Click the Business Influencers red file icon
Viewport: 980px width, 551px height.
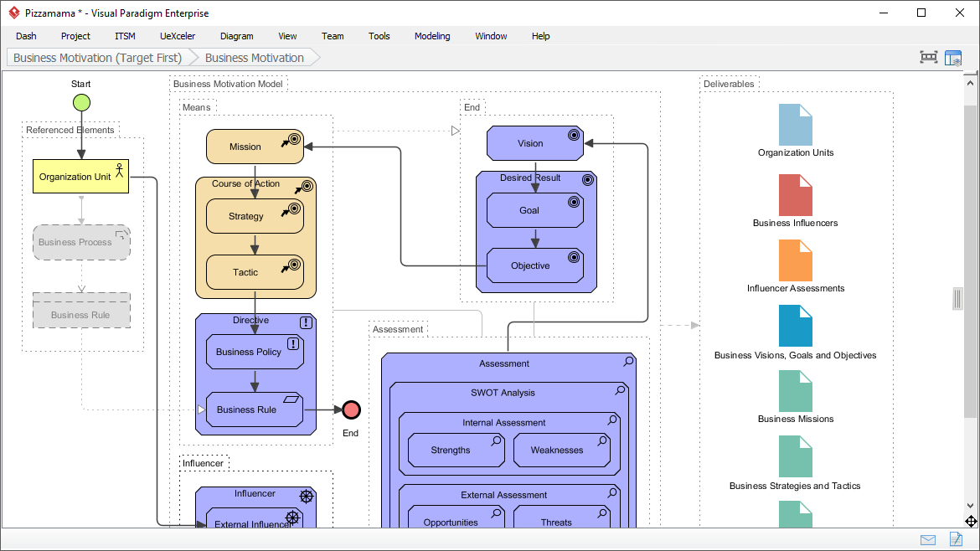pyautogui.click(x=794, y=197)
